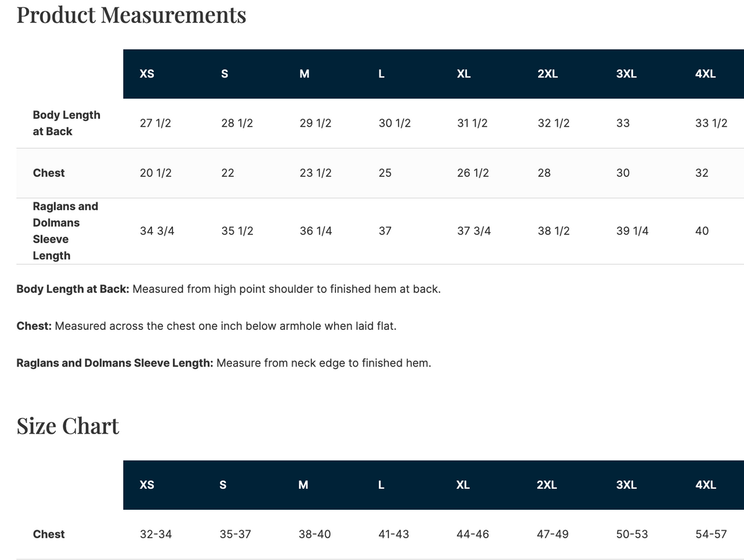This screenshot has width=744, height=560.
Task: Click the Product Measurements heading
Action: coord(131,15)
